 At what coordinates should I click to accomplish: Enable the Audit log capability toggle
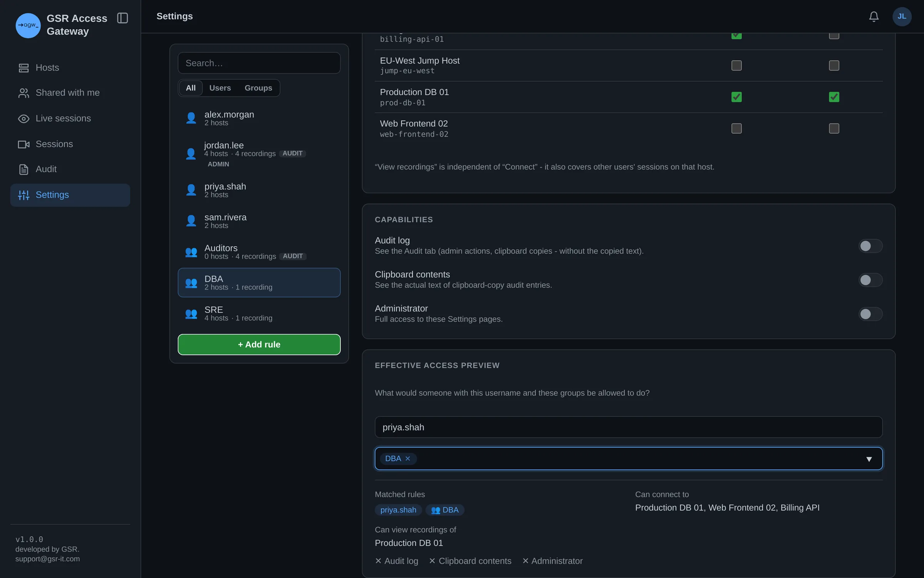tap(870, 246)
